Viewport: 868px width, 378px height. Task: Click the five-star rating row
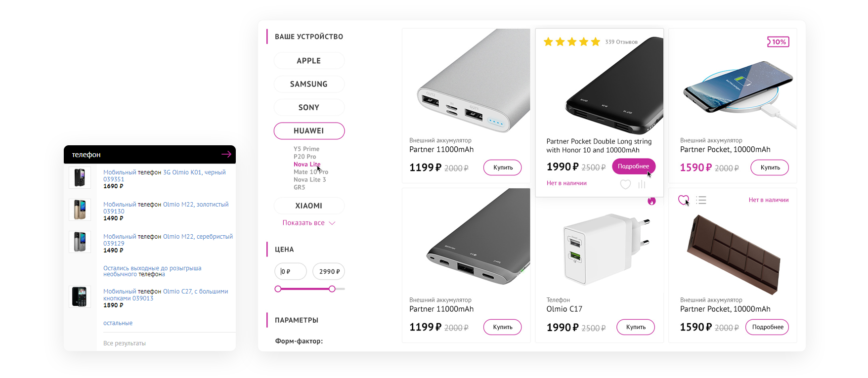tap(571, 42)
